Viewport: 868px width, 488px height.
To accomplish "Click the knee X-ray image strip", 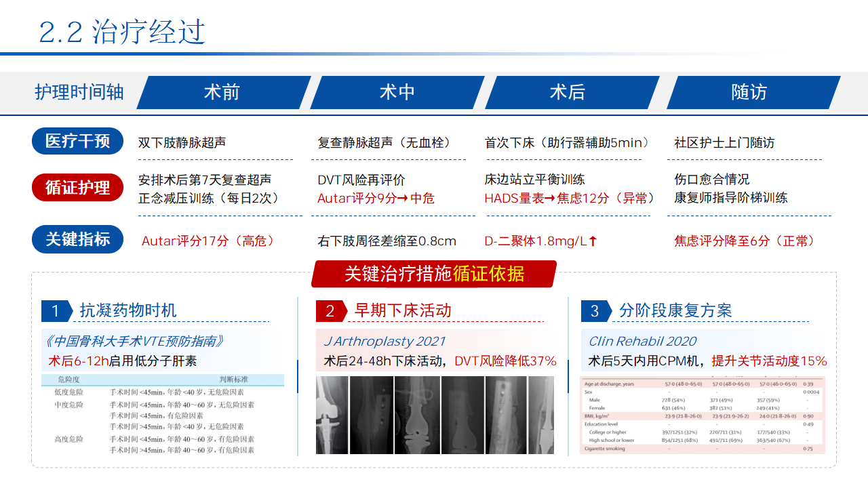I will (435, 415).
